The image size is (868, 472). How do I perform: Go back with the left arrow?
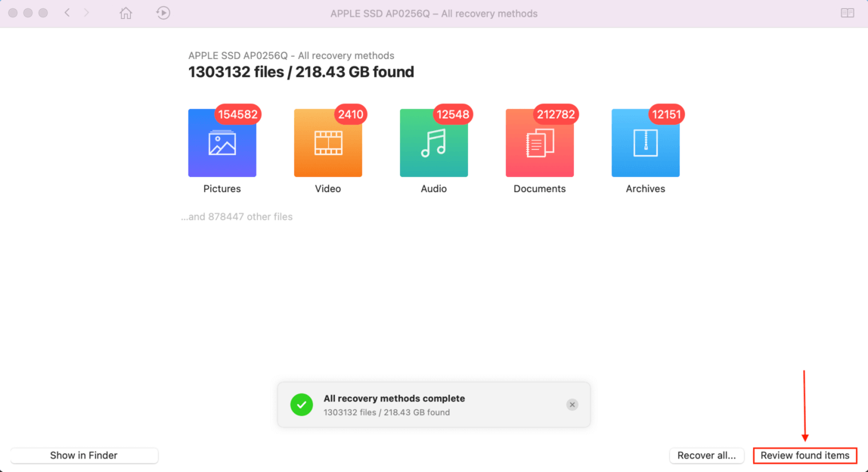pyautogui.click(x=67, y=13)
